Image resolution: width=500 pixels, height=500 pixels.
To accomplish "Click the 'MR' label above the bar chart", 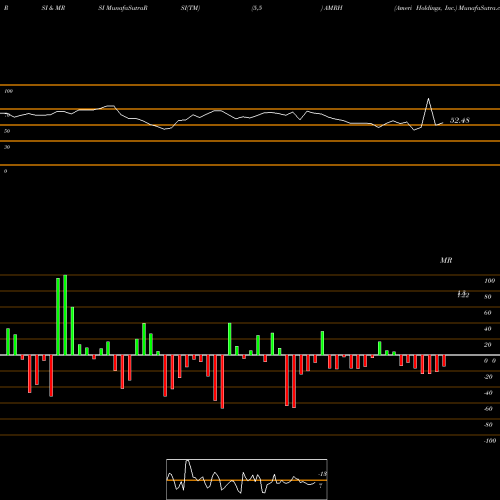I will point(446,260).
